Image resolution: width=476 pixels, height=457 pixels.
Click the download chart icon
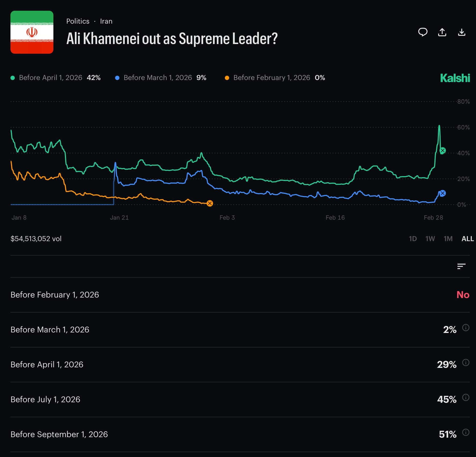(x=462, y=32)
